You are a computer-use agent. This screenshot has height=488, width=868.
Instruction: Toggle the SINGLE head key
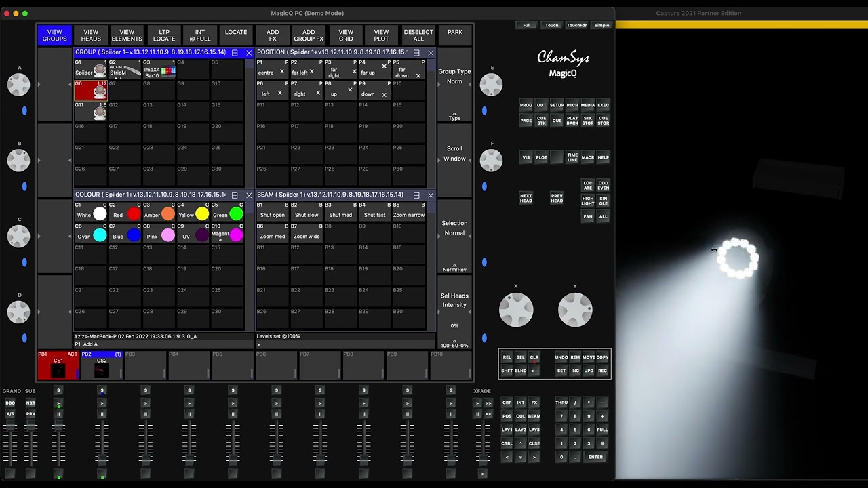click(603, 201)
